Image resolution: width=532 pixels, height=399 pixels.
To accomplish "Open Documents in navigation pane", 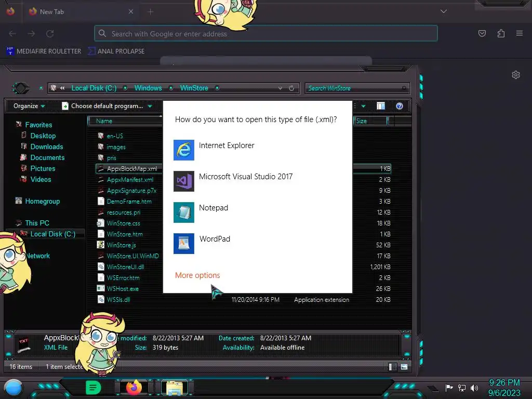I will [47, 157].
